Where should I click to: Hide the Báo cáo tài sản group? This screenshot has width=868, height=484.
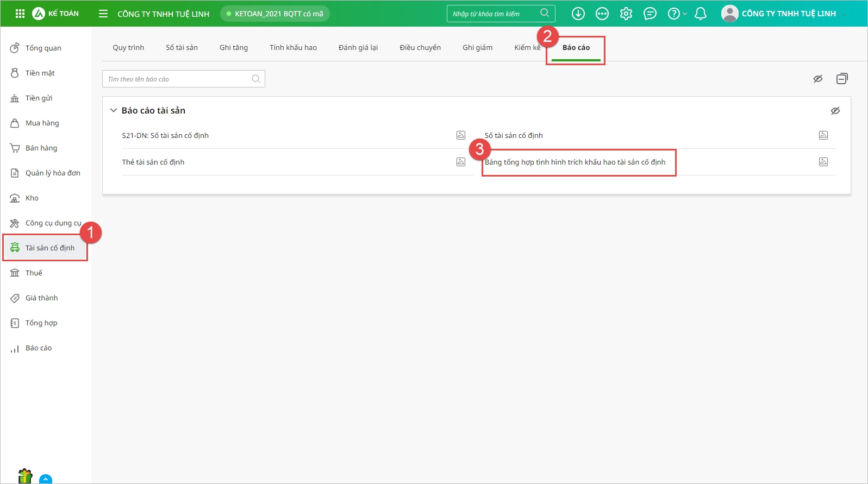(x=835, y=111)
